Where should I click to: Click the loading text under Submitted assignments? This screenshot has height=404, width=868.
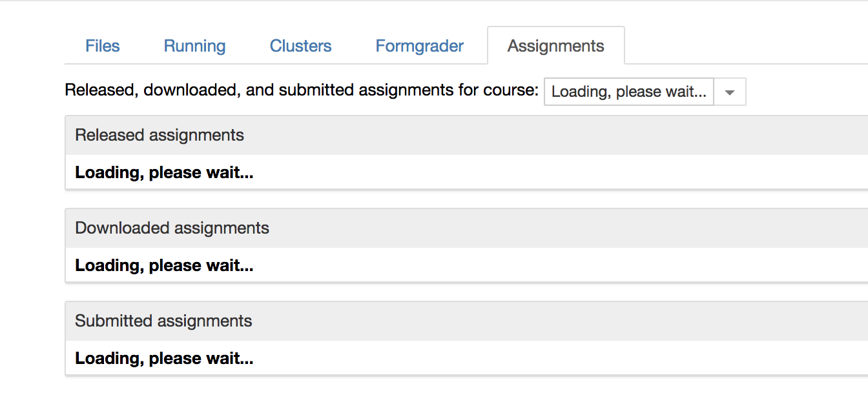[164, 358]
